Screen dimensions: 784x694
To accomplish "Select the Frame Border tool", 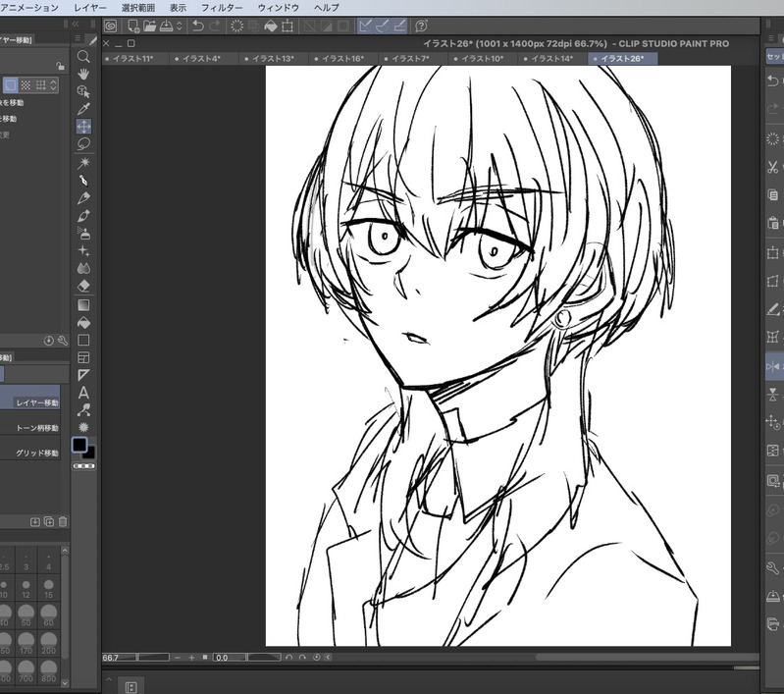I will [x=83, y=357].
